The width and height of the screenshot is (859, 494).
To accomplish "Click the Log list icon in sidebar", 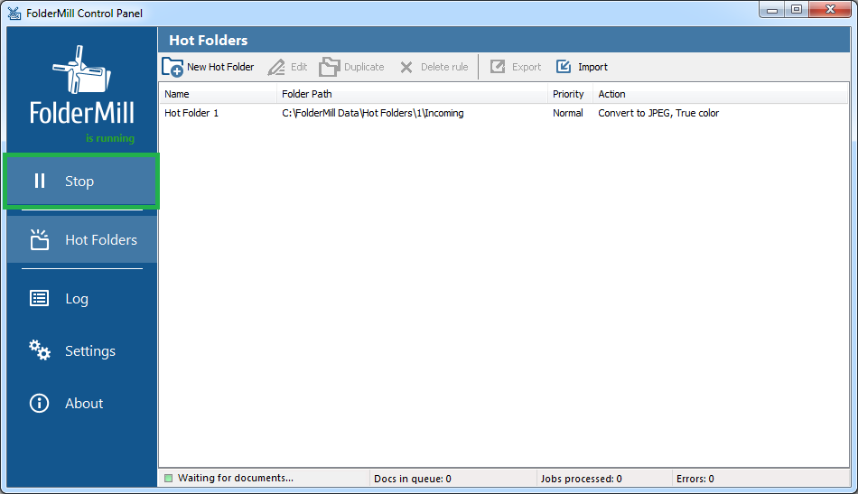I will (x=39, y=298).
